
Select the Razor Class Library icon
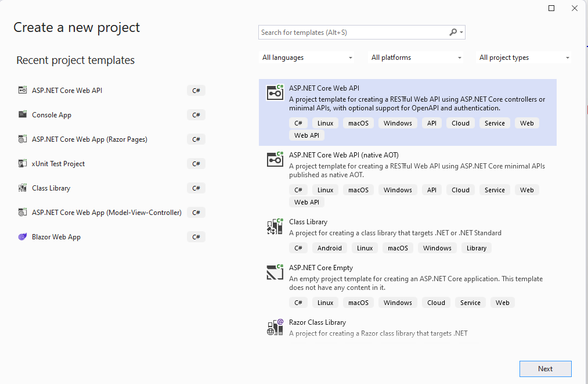[x=275, y=327]
